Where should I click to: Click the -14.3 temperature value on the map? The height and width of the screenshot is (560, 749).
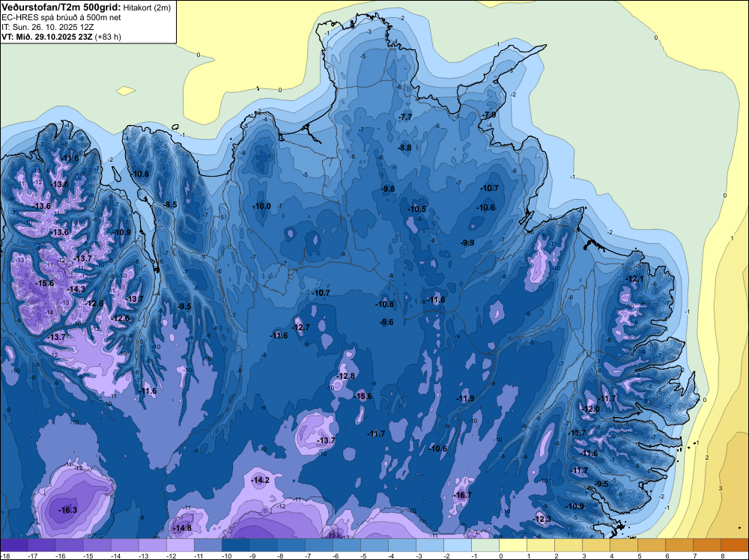(x=76, y=289)
